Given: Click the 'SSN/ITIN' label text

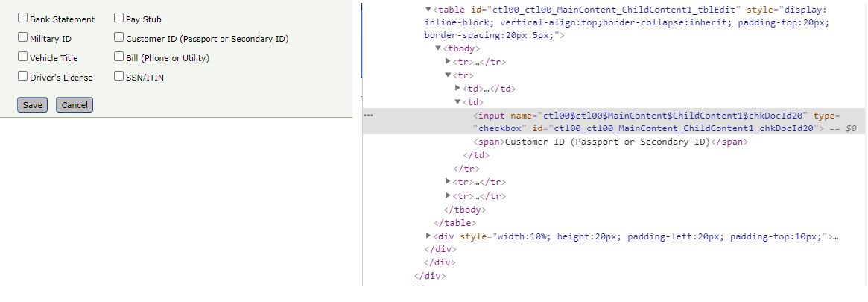Looking at the screenshot, I should click(145, 78).
